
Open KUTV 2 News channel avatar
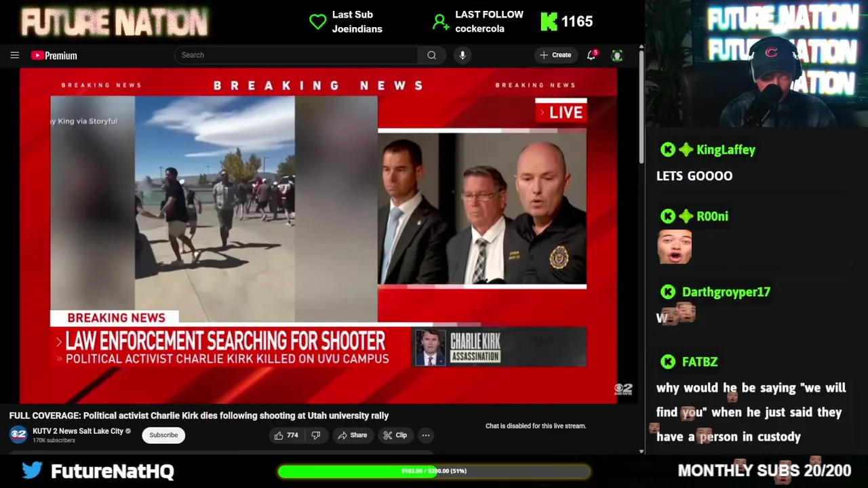coord(18,434)
